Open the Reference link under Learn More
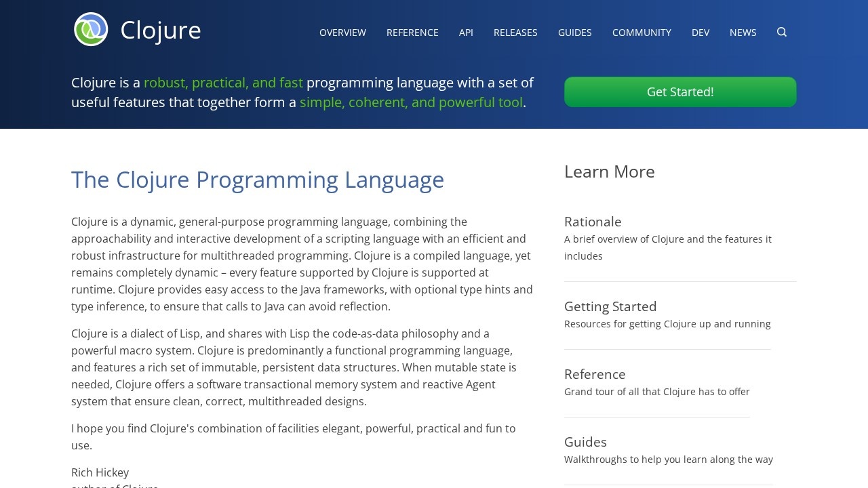The width and height of the screenshot is (868, 488). 595,374
